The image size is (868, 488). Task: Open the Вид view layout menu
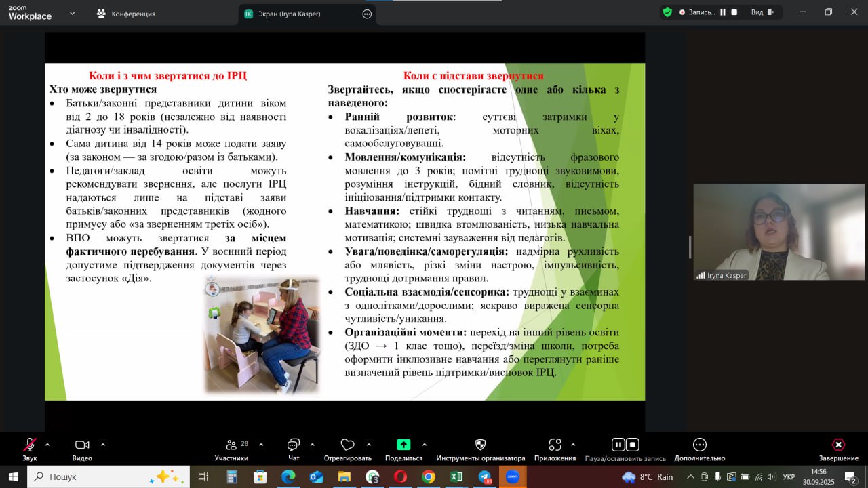coord(762,12)
